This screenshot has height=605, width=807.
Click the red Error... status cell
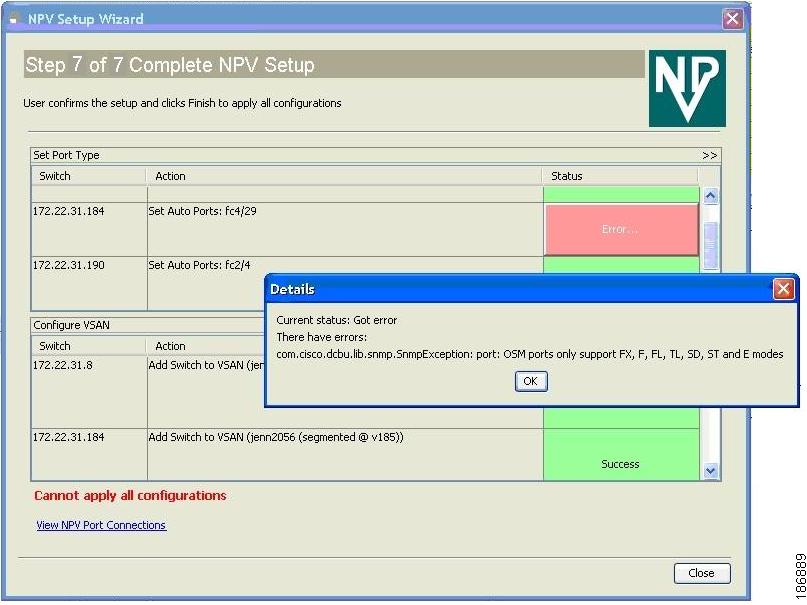(x=621, y=229)
